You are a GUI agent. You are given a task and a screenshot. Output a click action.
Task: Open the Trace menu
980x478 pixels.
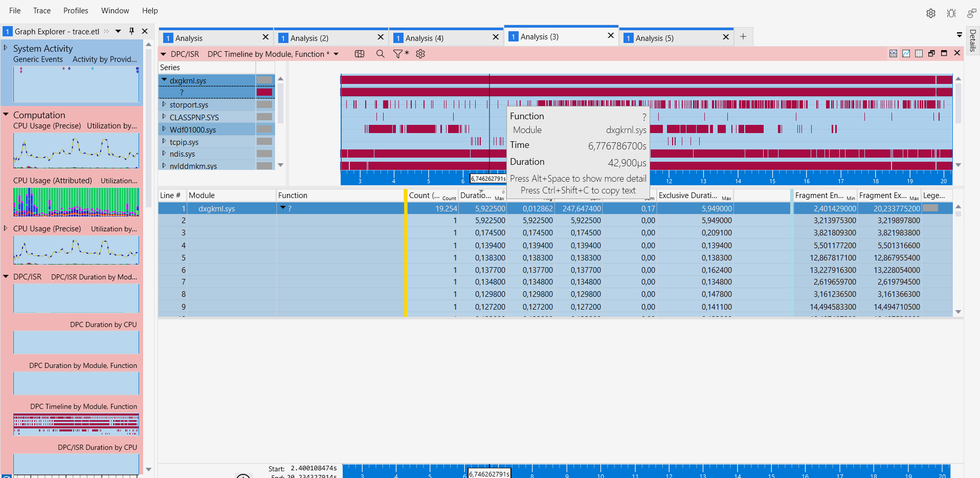tap(42, 10)
